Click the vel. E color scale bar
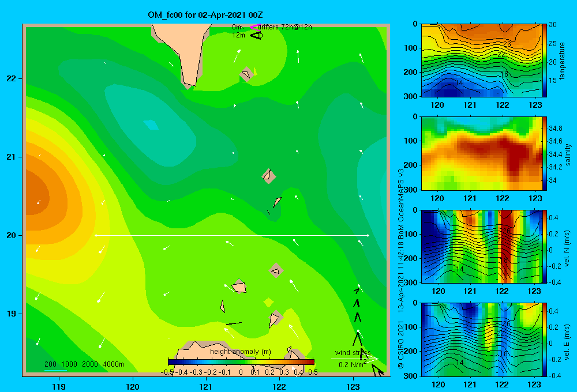Viewport: 577px width, 392px height. (544, 340)
